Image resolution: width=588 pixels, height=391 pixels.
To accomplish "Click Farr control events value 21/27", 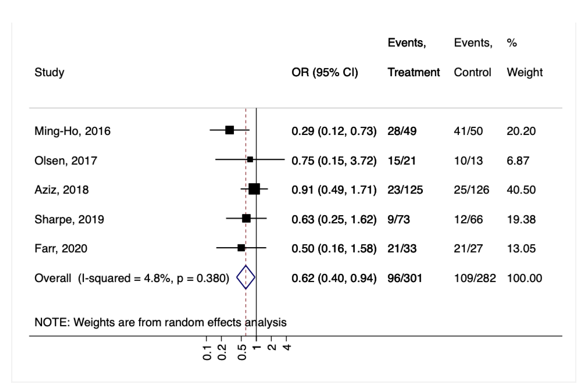I will pos(468,249).
